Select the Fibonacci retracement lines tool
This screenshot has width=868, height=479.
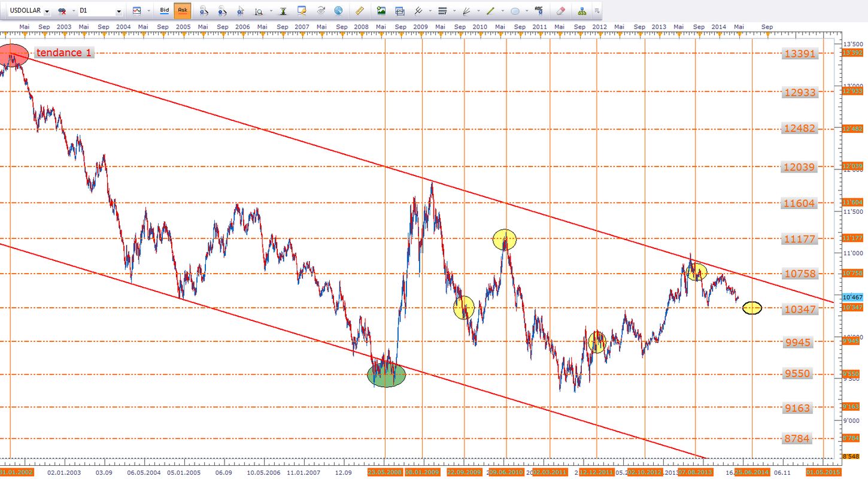click(443, 11)
